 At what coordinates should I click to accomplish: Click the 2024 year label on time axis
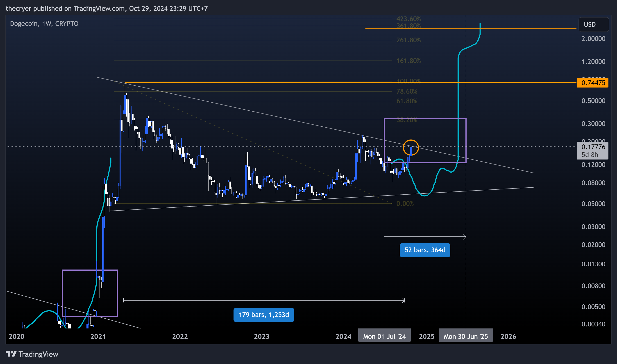tap(343, 336)
